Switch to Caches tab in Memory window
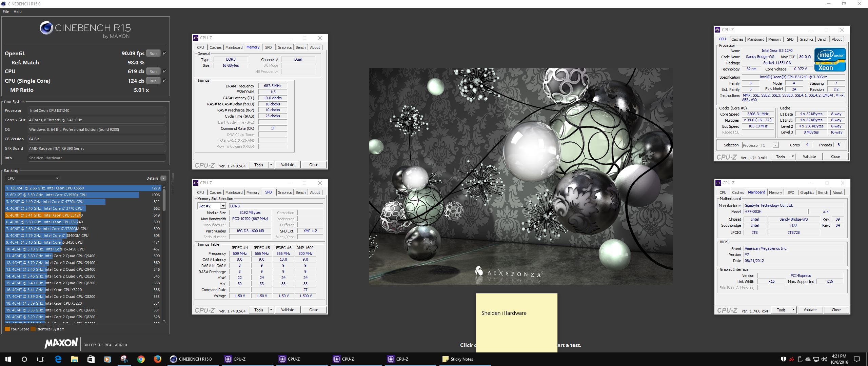Viewport: 868px width, 366px height. tap(215, 47)
